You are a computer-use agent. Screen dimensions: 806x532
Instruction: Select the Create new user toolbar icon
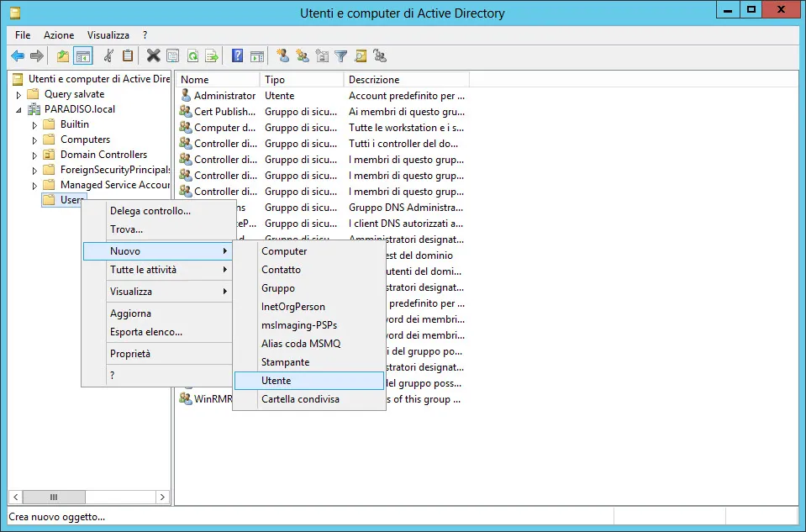(x=283, y=56)
